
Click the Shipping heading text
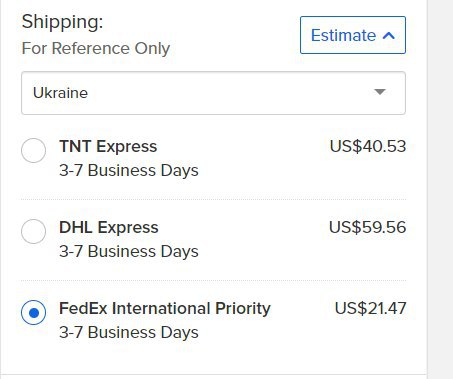(62, 23)
